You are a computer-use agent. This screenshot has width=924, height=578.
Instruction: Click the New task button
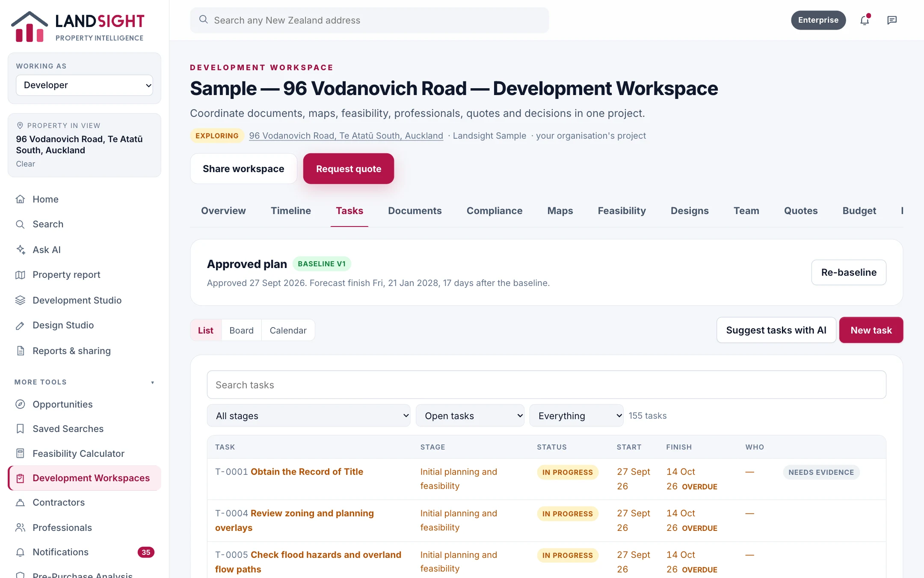[871, 330]
